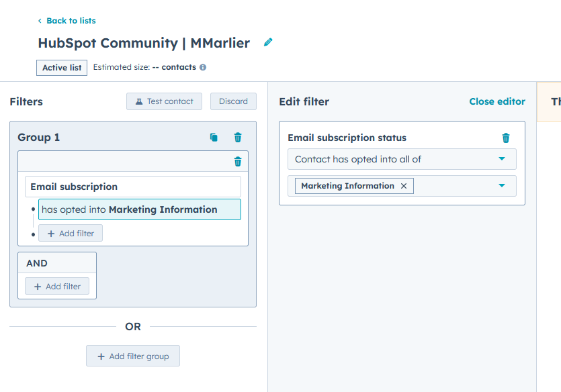Click Add filter inside Group 1
This screenshot has height=392, width=561.
70,233
